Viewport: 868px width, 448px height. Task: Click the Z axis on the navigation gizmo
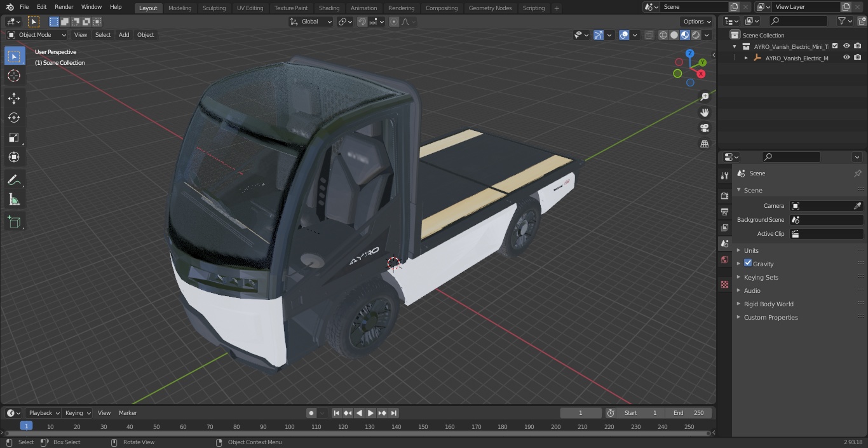(690, 54)
